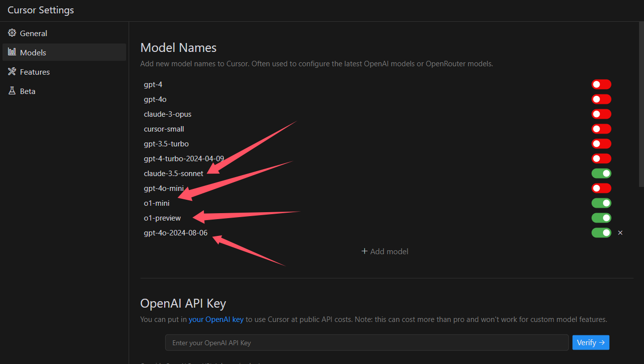Click the gpt-4 model name

coord(153,85)
